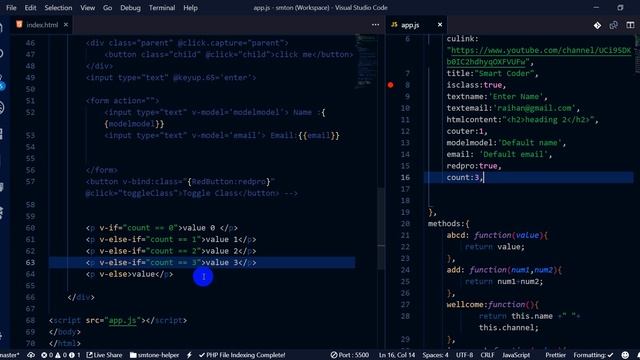Click 'methods:{' on line 20

point(449,224)
